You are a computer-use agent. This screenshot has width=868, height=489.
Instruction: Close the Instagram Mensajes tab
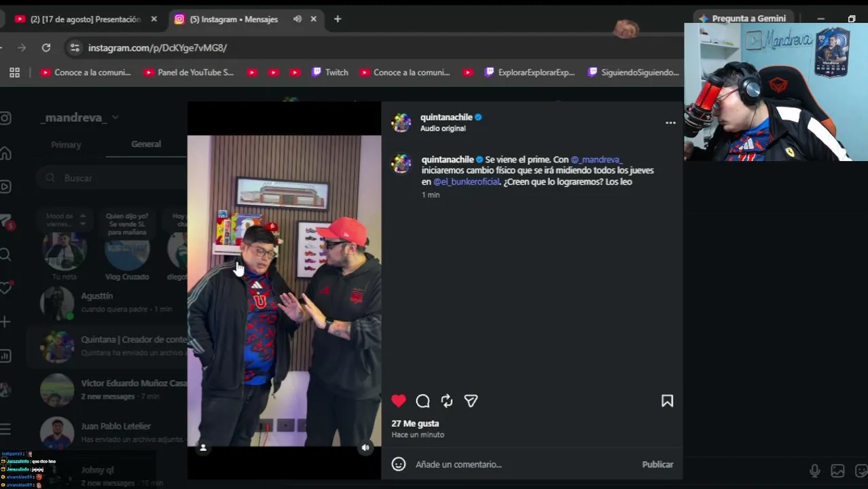point(314,19)
